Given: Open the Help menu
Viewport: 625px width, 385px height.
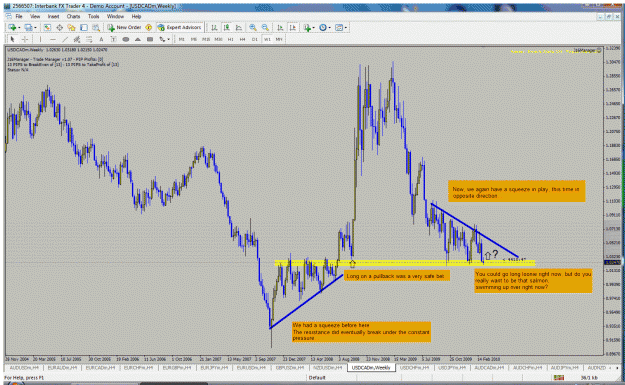Looking at the screenshot, I should pos(136,16).
